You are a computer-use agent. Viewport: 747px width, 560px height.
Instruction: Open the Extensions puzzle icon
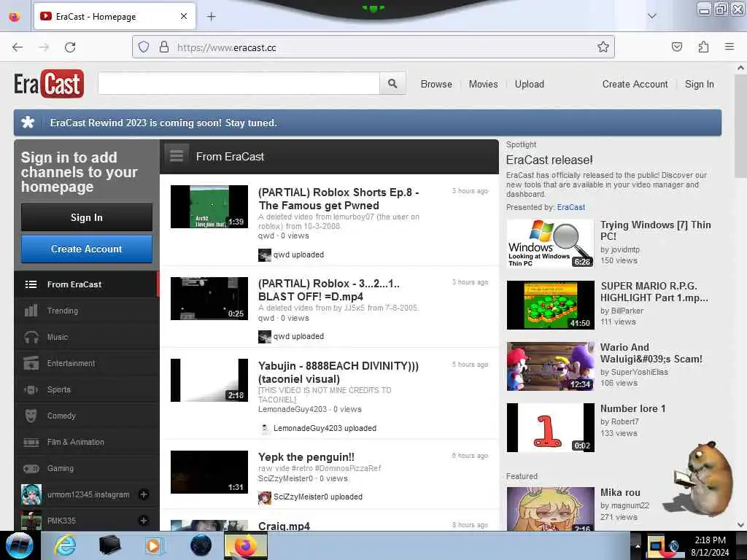click(703, 47)
